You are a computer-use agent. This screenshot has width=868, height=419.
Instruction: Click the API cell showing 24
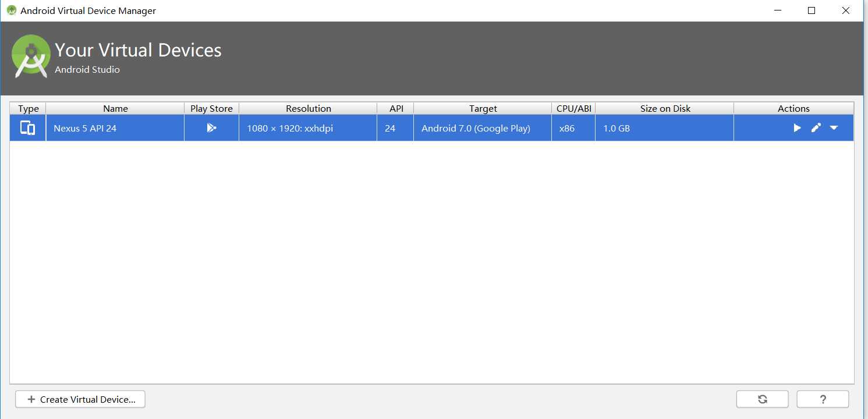pyautogui.click(x=395, y=128)
